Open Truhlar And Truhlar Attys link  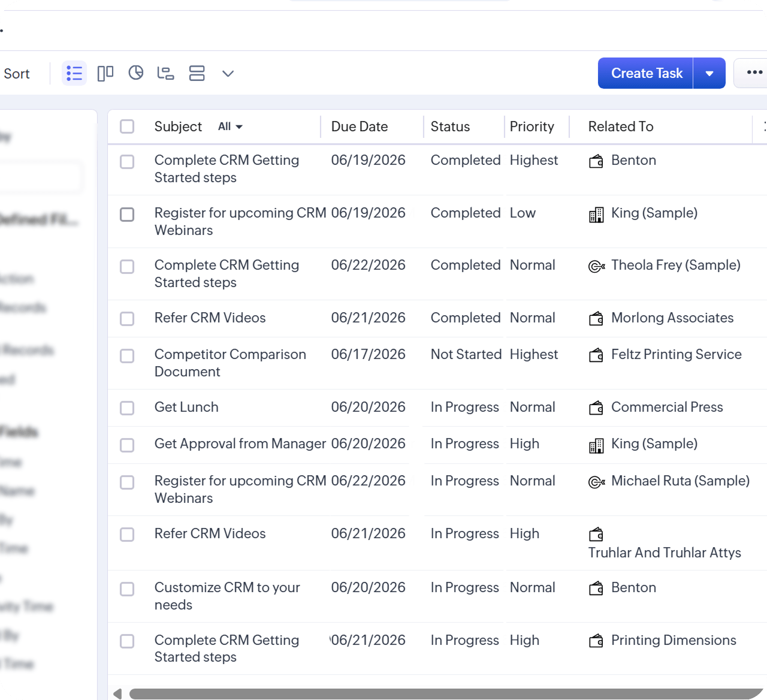click(665, 553)
